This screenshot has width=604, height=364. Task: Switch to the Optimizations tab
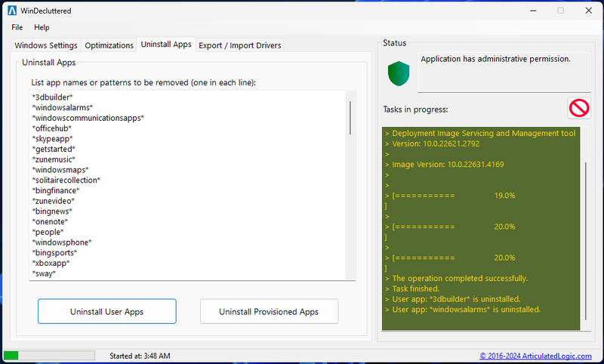[109, 45]
